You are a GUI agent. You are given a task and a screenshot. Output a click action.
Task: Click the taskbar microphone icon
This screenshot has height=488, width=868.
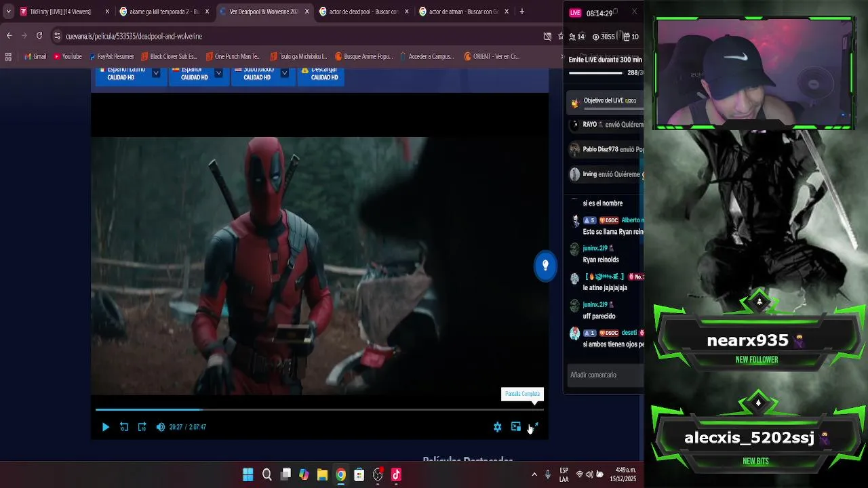(x=548, y=475)
